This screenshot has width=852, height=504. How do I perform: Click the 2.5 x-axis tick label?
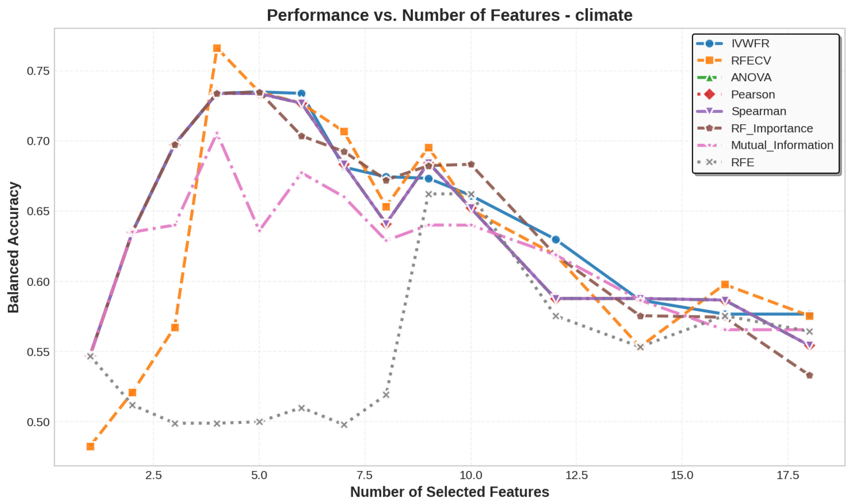coord(153,475)
